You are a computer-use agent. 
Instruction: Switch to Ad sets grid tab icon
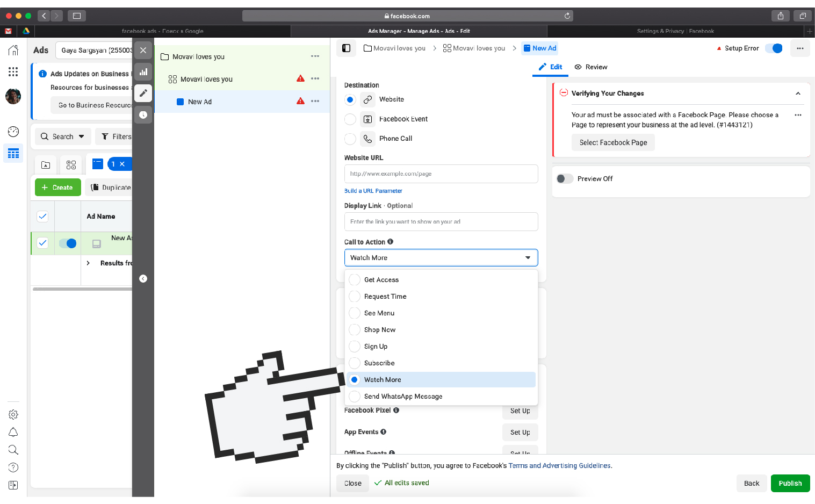point(71,164)
